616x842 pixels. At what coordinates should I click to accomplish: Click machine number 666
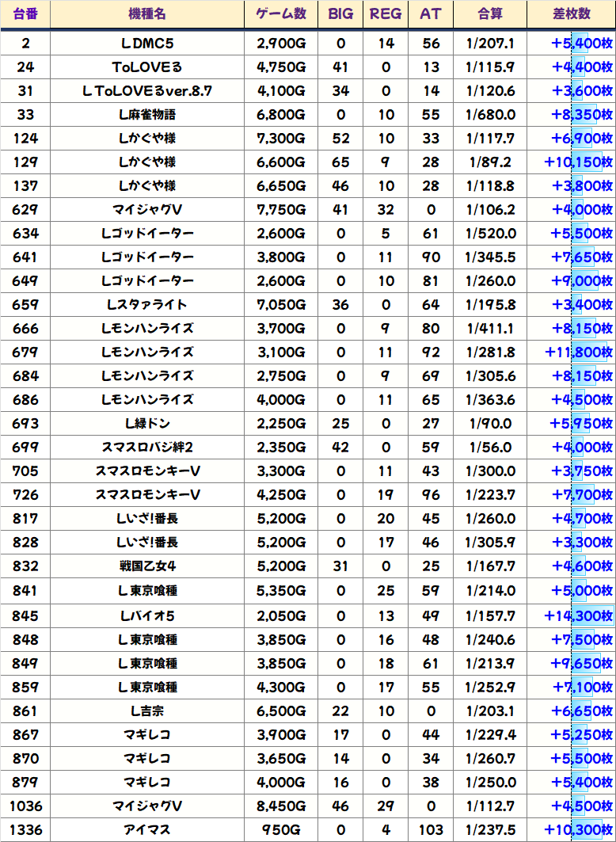tap(25, 329)
